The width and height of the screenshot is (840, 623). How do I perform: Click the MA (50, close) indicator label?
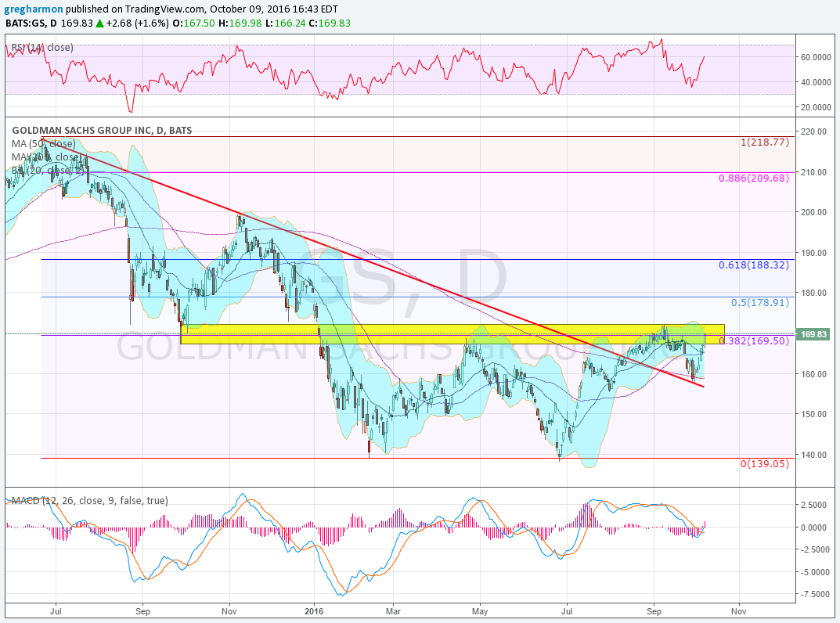(x=43, y=143)
